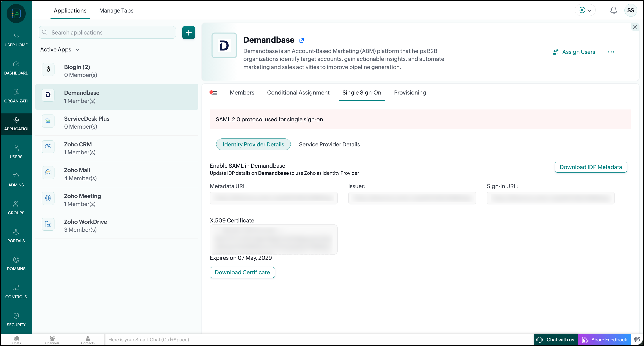
Task: Switch to the Applications tab
Action: pos(70,11)
